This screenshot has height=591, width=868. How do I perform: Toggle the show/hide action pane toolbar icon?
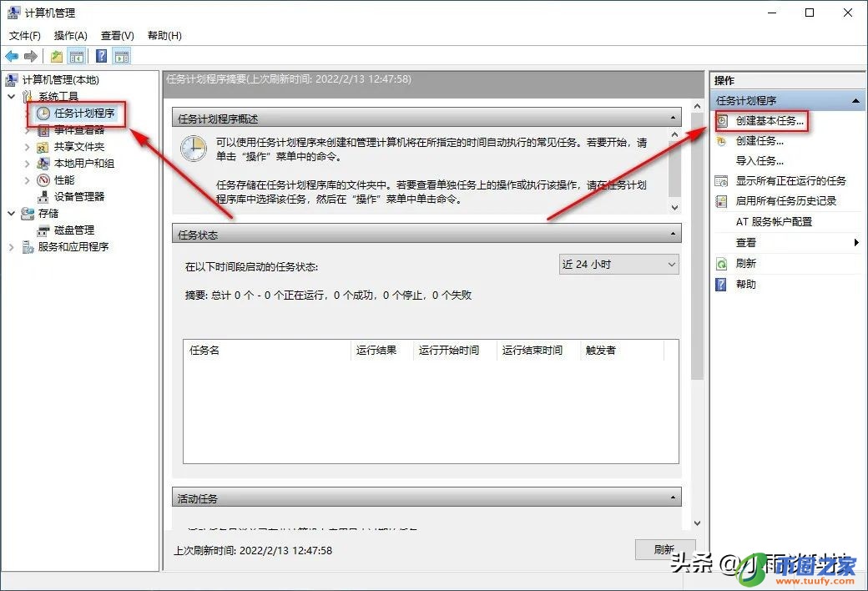(x=122, y=56)
